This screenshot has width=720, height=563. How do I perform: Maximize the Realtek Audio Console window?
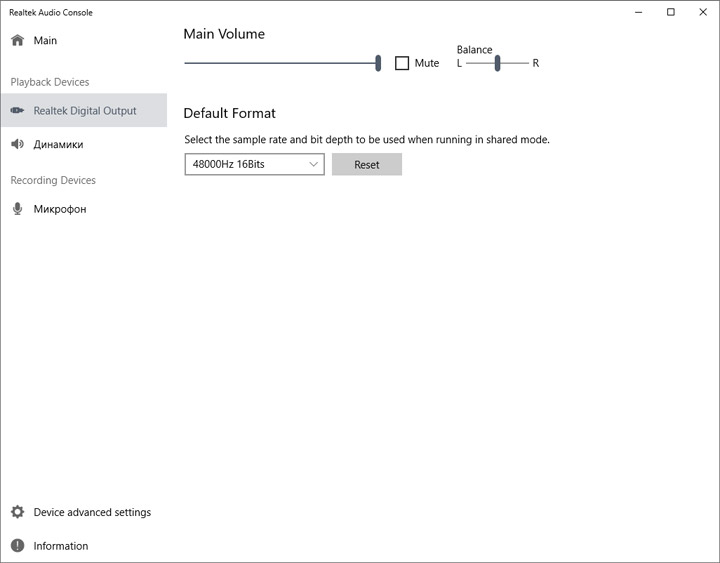point(671,12)
